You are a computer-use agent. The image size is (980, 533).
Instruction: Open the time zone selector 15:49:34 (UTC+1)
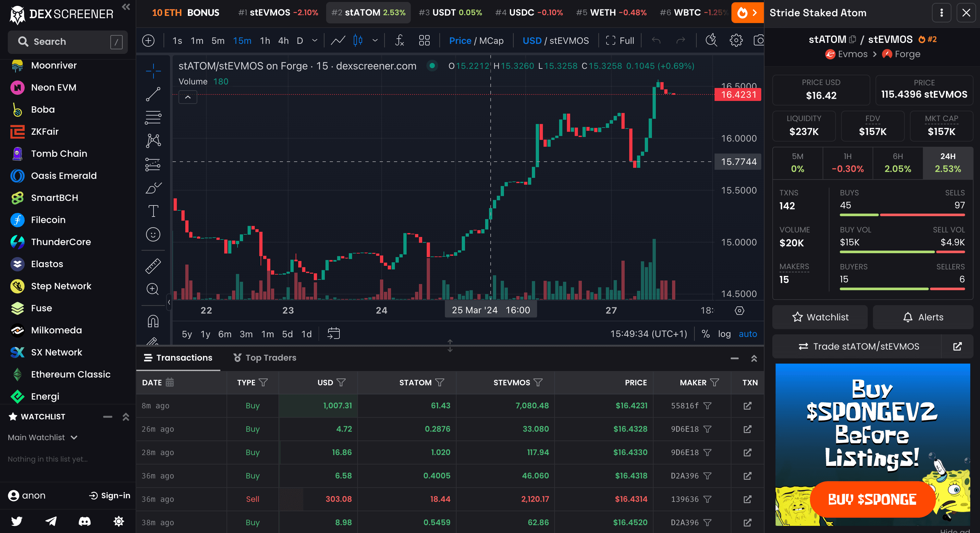coord(649,334)
